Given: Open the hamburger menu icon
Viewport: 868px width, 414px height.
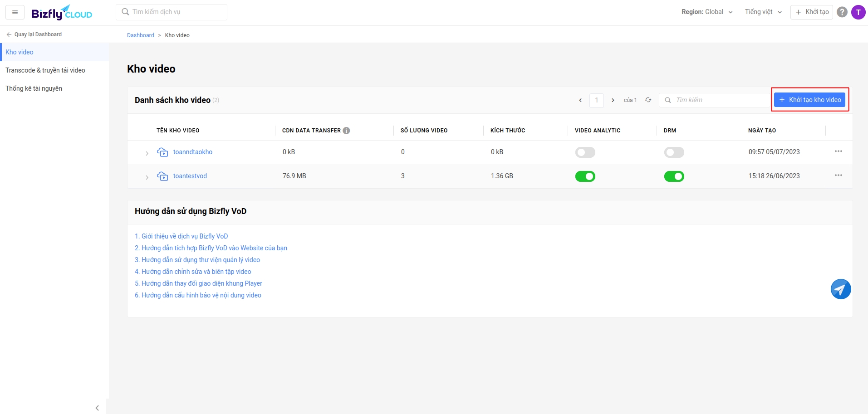Looking at the screenshot, I should pos(15,12).
